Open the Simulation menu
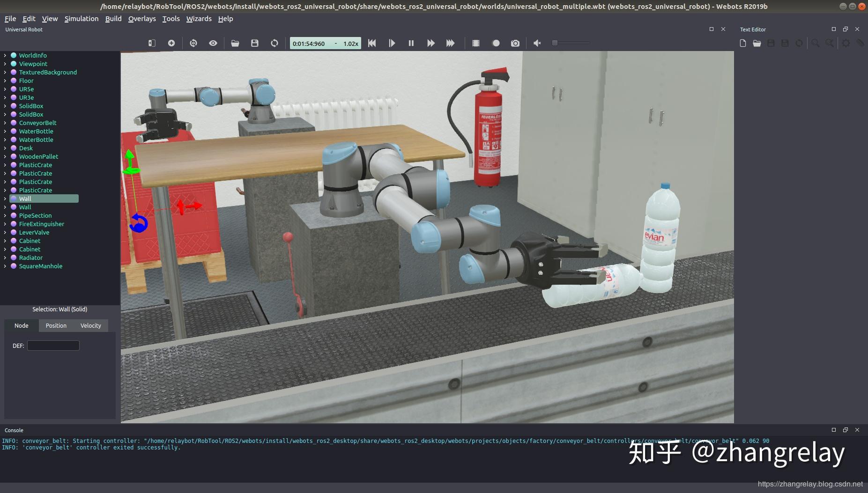This screenshot has height=493, width=868. [81, 19]
